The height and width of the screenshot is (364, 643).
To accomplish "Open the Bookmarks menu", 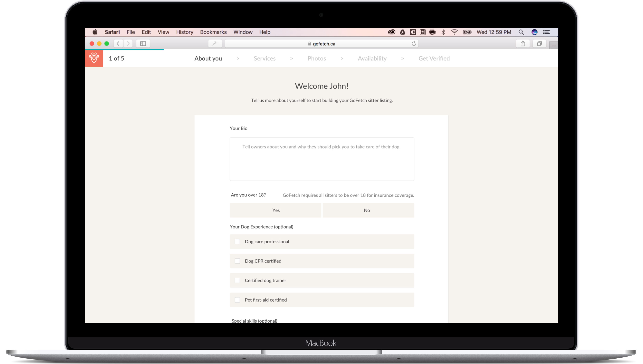I will click(x=213, y=32).
